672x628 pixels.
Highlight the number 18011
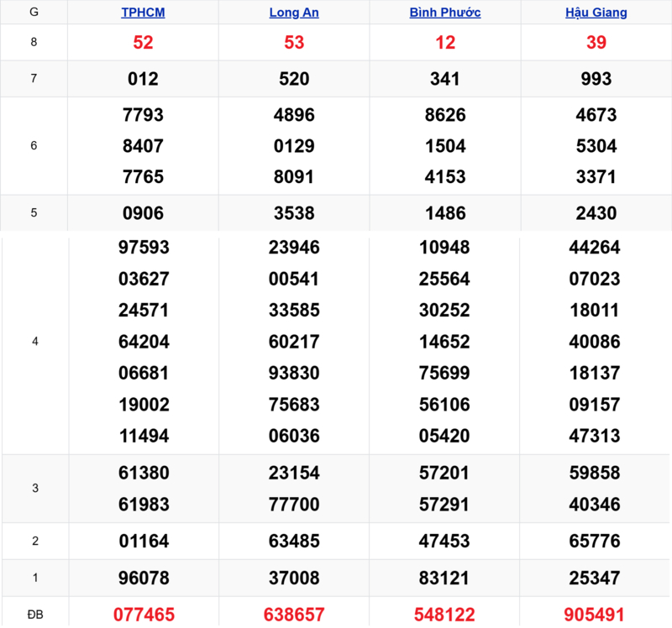595,310
